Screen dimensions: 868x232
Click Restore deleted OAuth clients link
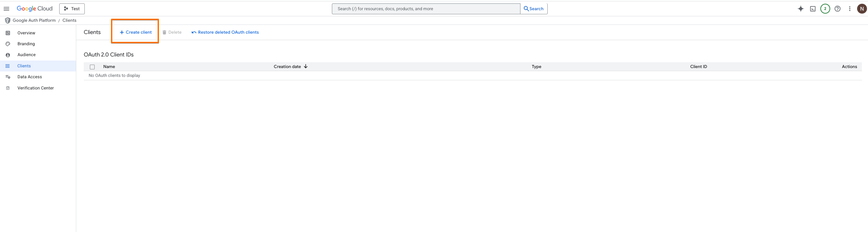[225, 32]
